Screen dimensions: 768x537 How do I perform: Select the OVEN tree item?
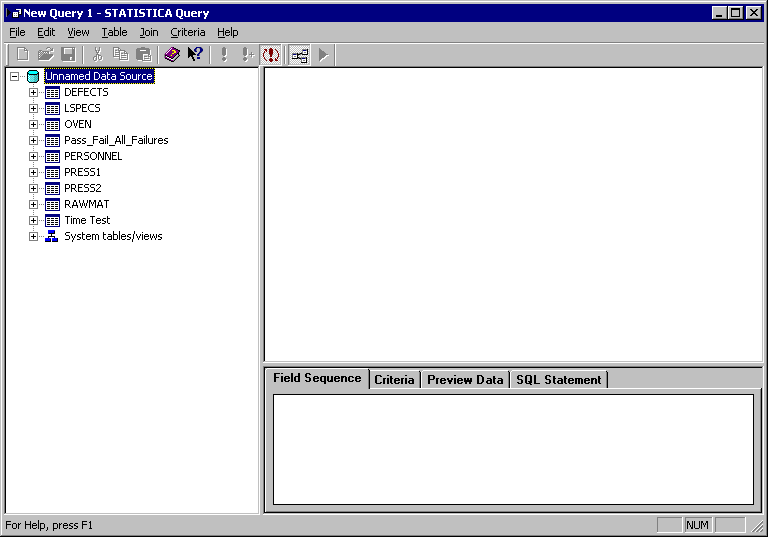coord(78,124)
